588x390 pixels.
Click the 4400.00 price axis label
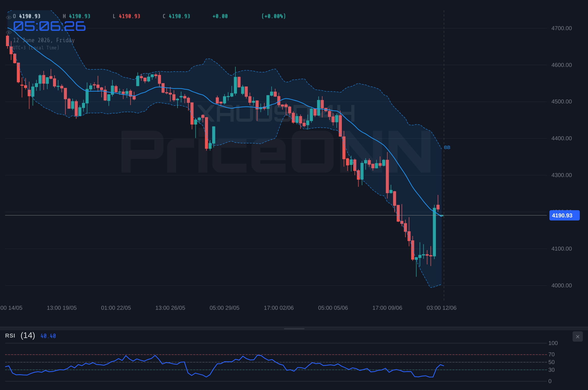click(562, 138)
